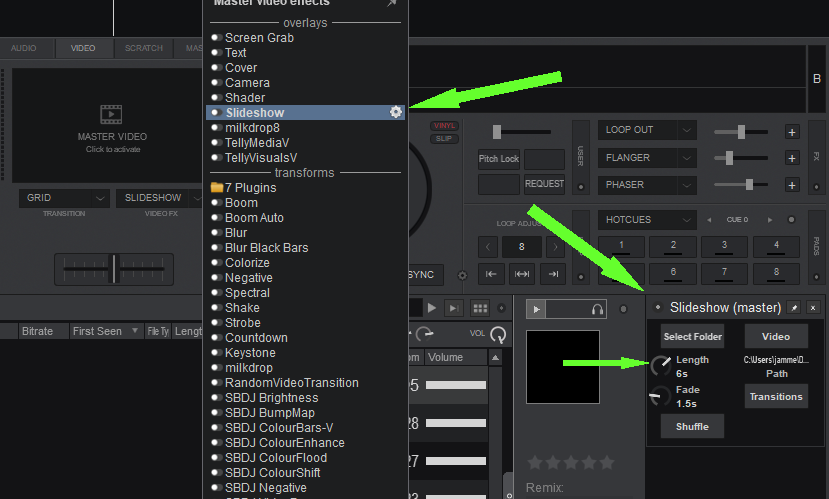This screenshot has height=499, width=829.
Task: Open Slideshow effect settings gear
Action: [x=396, y=112]
